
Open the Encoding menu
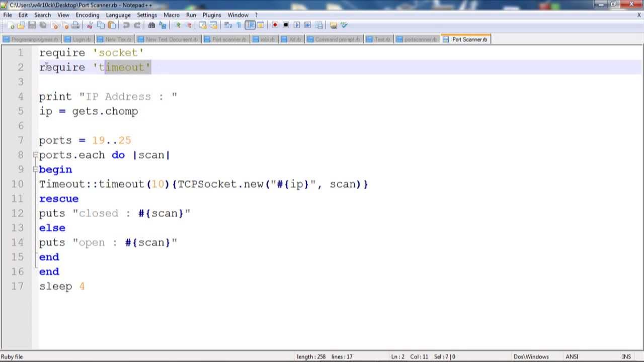coord(88,15)
